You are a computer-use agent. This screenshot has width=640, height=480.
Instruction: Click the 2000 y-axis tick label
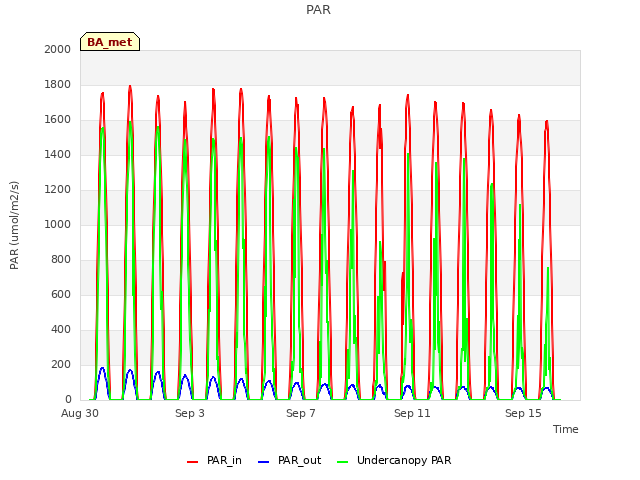click(58, 49)
